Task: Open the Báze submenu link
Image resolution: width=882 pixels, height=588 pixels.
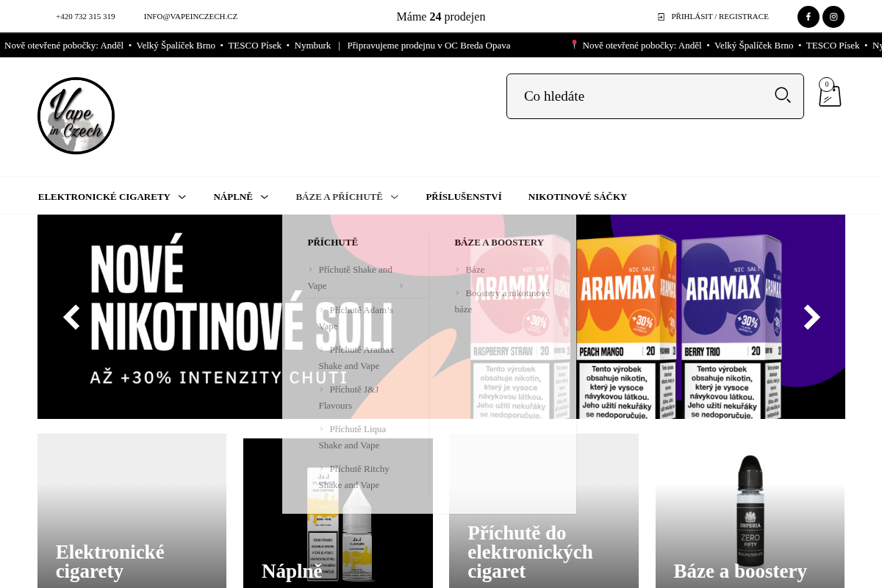Action: point(475,270)
